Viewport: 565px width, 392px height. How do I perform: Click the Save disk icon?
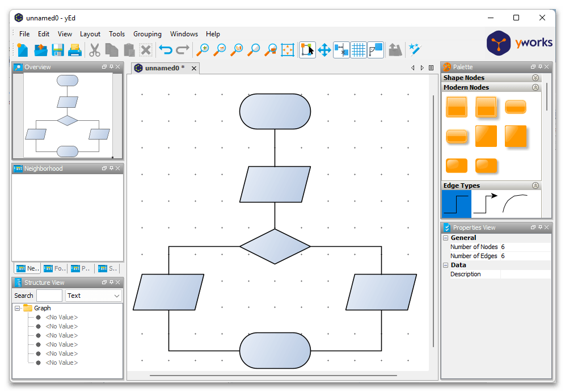pyautogui.click(x=57, y=50)
